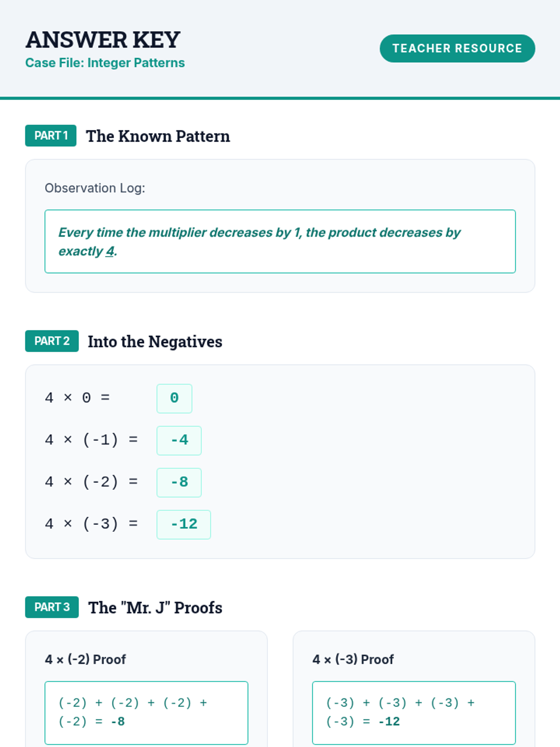Click the 4 × (-2) Proof title
Viewport: 560px width, 747px height.
point(85,659)
